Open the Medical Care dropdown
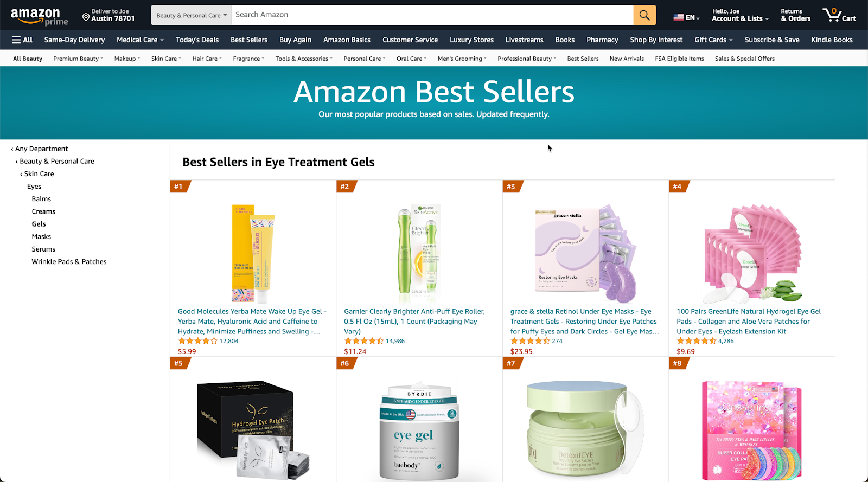This screenshot has height=482, width=868. pyautogui.click(x=140, y=40)
